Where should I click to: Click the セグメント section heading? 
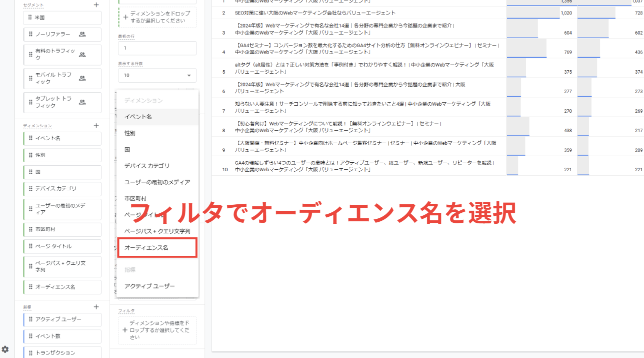(33, 5)
